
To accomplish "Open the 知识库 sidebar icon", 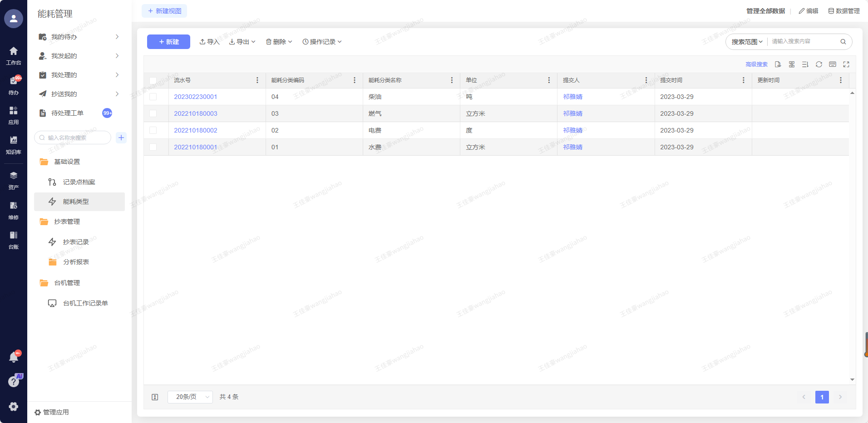I will click(14, 144).
